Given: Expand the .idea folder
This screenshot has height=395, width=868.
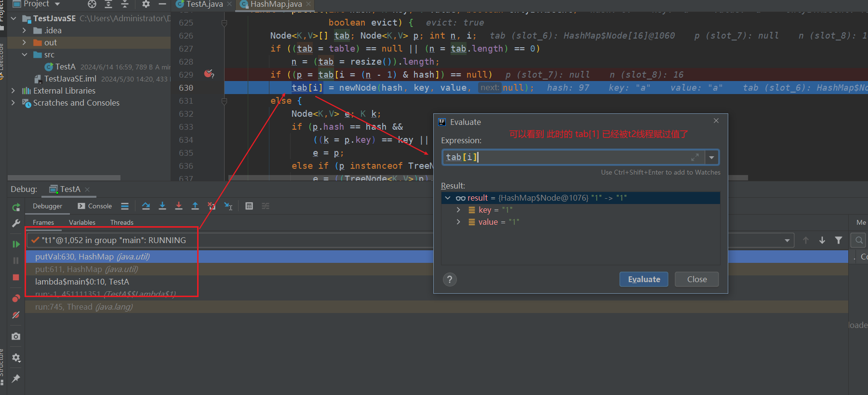Looking at the screenshot, I should coord(24,30).
